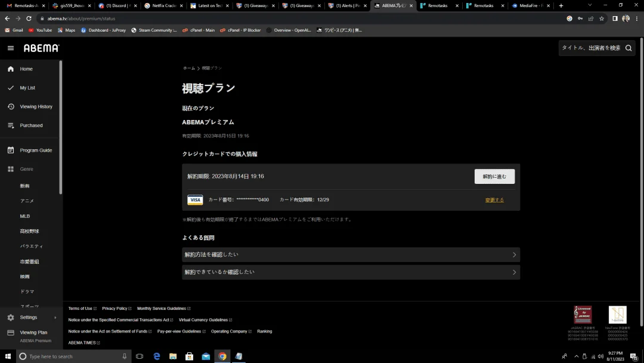Open the Ranking footer link
The image size is (644, 363).
pos(265,331)
